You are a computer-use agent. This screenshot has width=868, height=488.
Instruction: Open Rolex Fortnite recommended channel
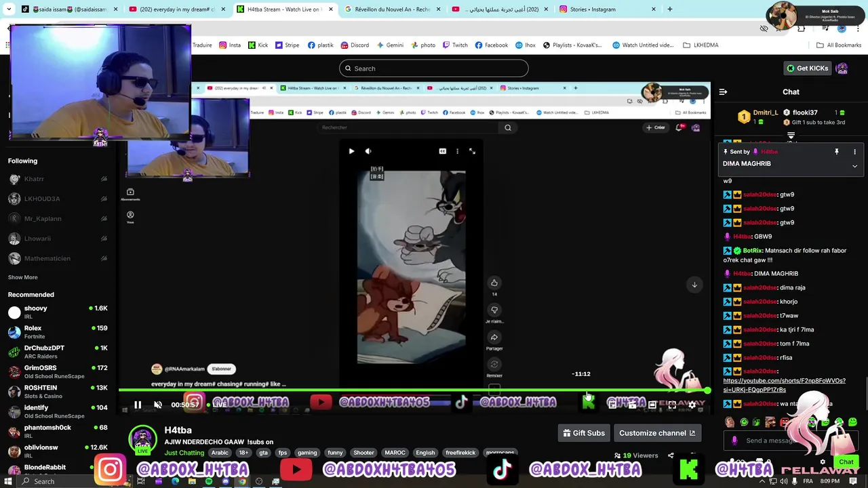58,332
